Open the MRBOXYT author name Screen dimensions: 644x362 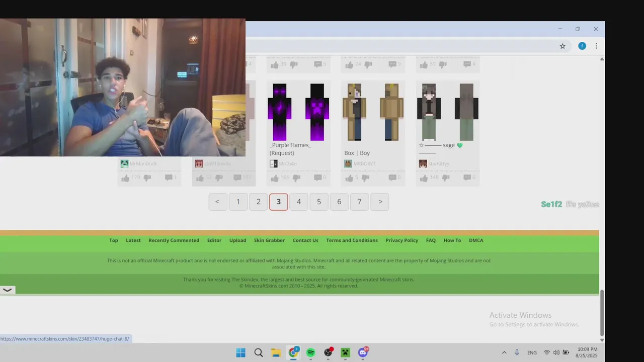[365, 164]
